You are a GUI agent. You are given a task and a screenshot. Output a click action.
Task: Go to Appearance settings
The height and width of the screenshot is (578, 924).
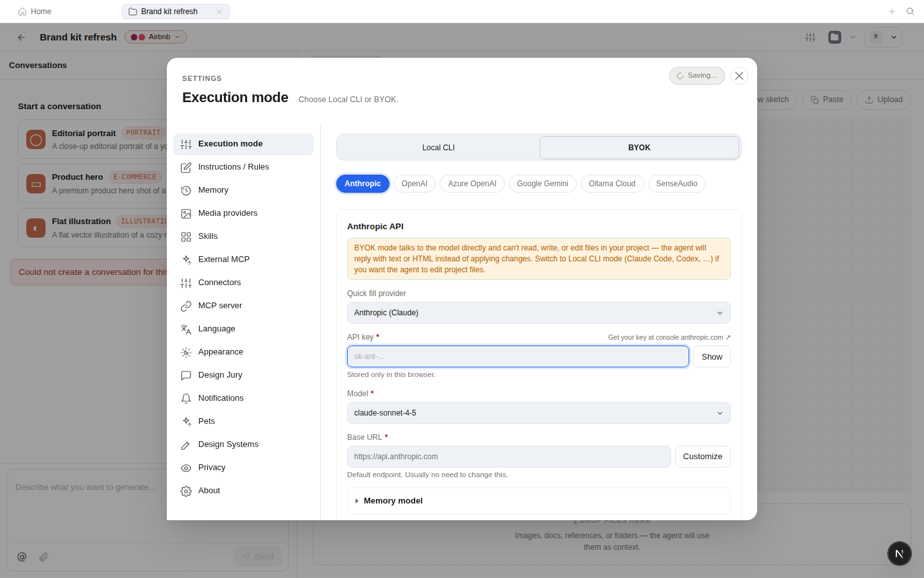click(243, 352)
